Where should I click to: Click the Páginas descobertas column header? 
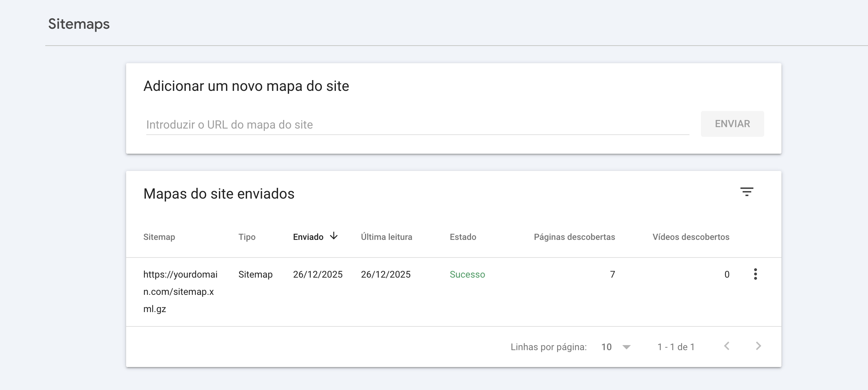pyautogui.click(x=574, y=237)
